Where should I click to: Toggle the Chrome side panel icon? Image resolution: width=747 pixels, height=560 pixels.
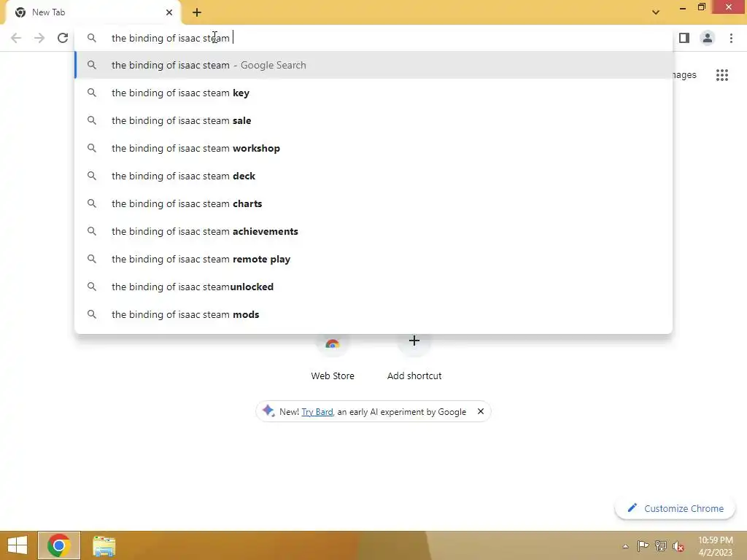point(684,38)
